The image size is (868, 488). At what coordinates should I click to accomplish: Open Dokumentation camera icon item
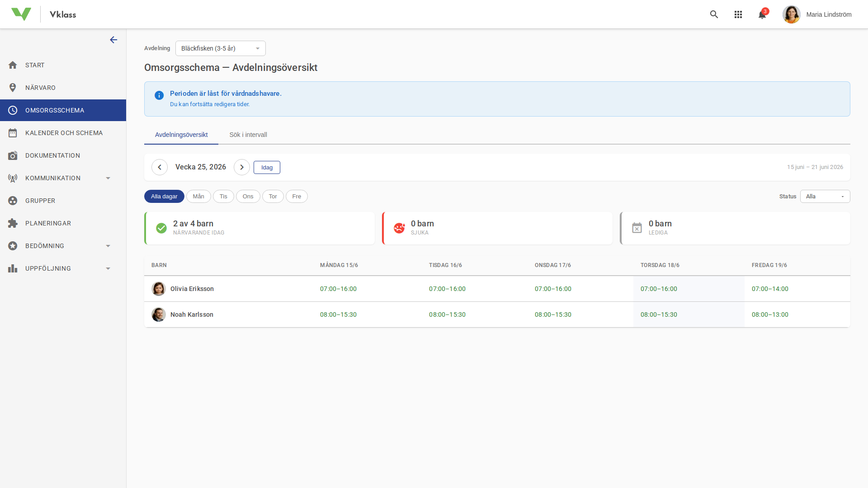[52, 155]
